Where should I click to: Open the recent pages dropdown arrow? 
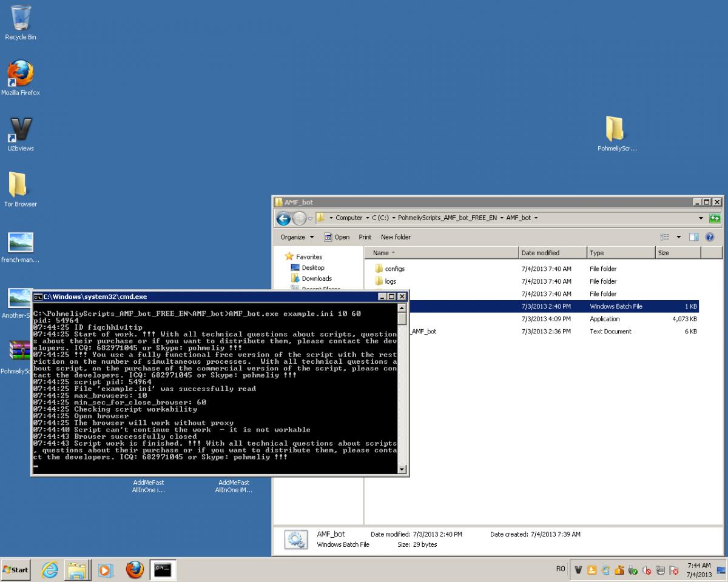point(310,218)
